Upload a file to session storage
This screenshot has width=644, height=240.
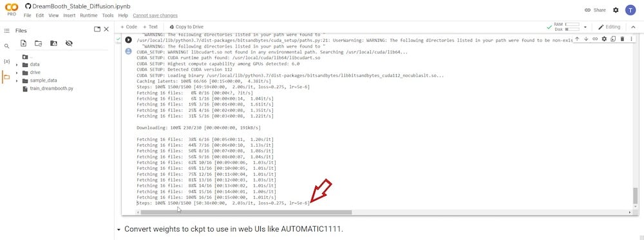click(23, 43)
